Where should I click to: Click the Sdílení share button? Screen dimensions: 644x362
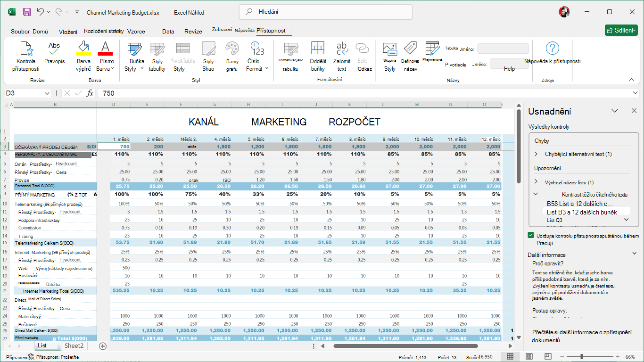(621, 30)
